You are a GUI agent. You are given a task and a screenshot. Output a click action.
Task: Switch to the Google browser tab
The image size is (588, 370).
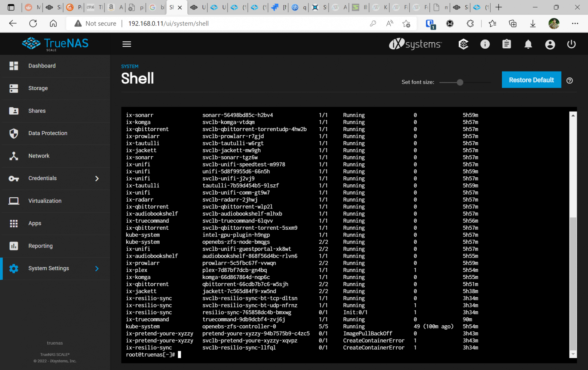pyautogui.click(x=156, y=7)
